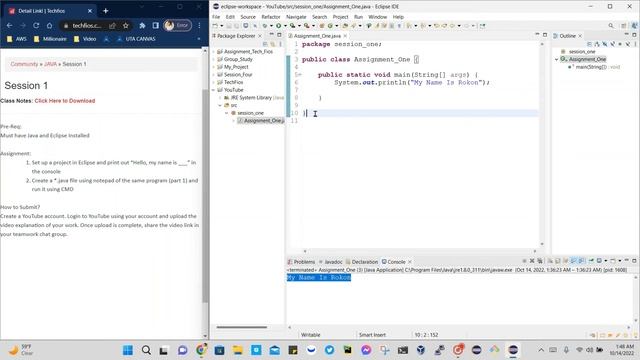Open the Navigate menu
640x360 pixels.
point(296,17)
